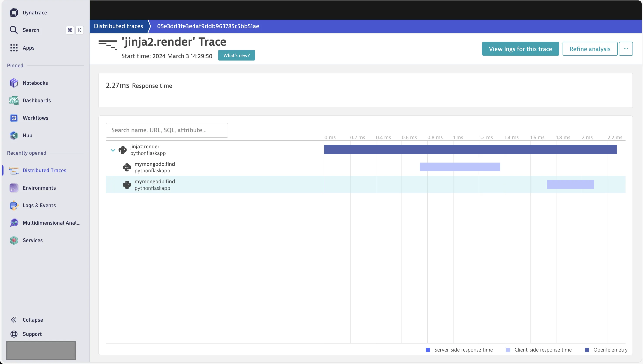Open the Notebooks section
This screenshot has height=364, width=643.
(35, 83)
